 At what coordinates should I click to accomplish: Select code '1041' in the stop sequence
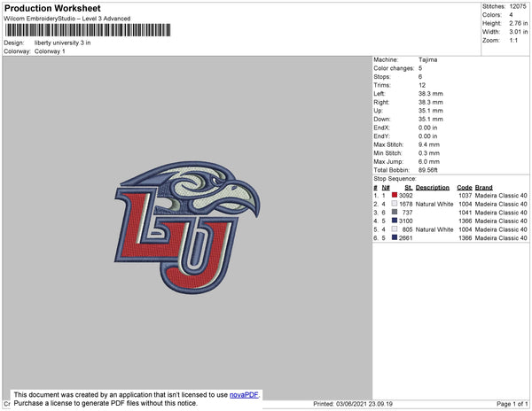click(465, 213)
